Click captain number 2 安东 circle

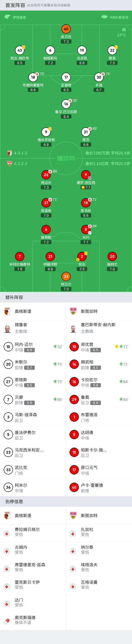[x=82, y=256]
